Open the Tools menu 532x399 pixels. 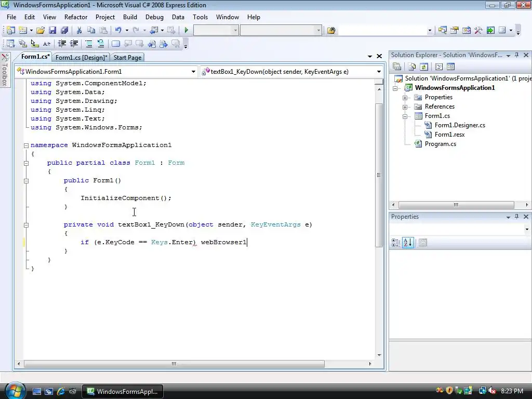(200, 17)
